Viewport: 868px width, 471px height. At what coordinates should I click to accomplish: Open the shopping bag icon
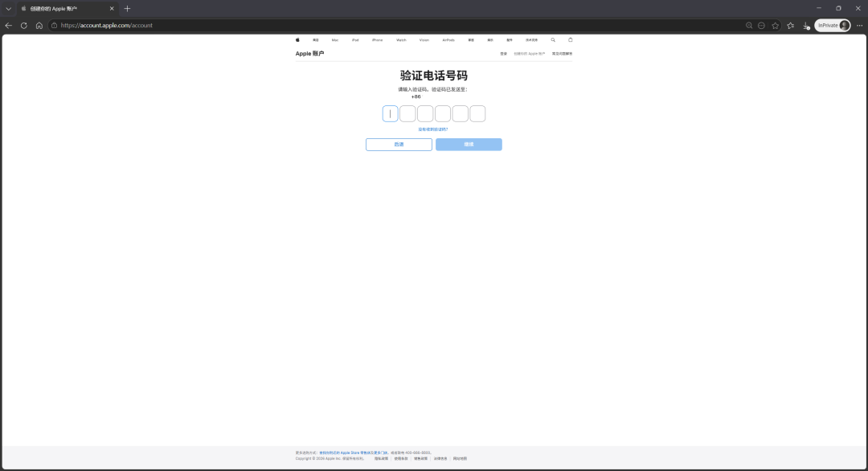571,39
